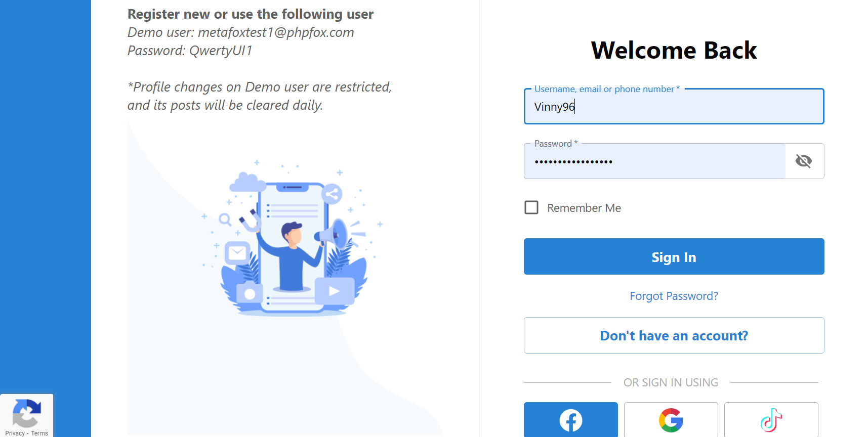Click the Don't have an account? button
The width and height of the screenshot is (868, 437).
click(x=674, y=336)
